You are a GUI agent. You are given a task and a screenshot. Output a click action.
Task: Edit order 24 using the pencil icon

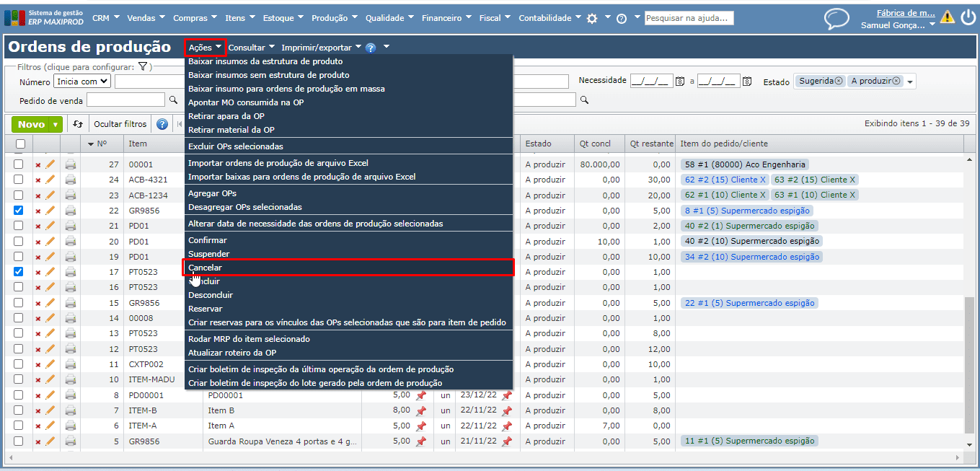(x=50, y=180)
